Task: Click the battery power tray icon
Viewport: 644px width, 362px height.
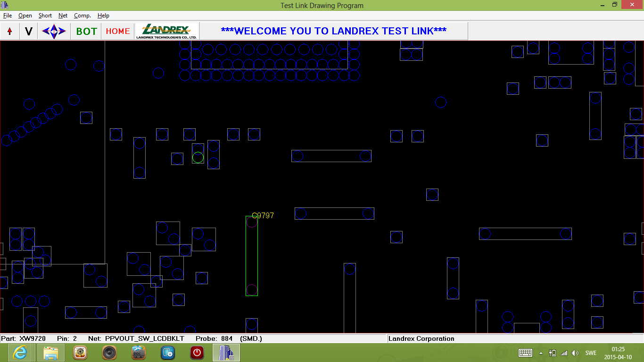Action: (x=553, y=353)
